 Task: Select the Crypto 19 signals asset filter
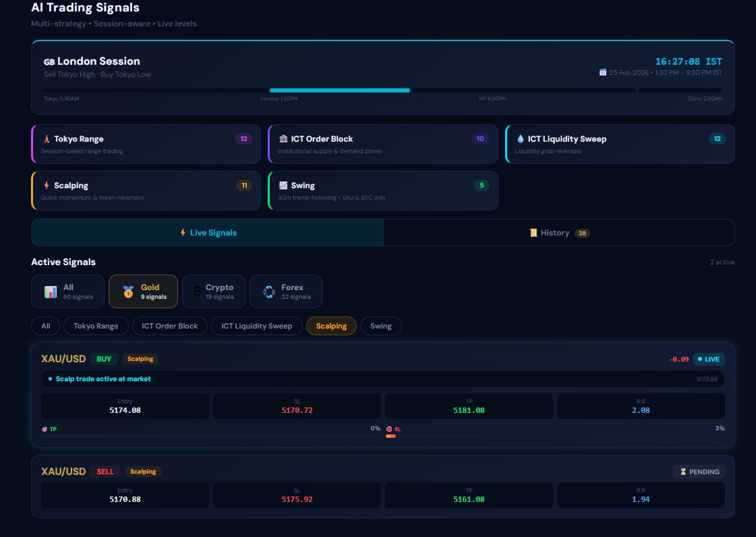214,291
